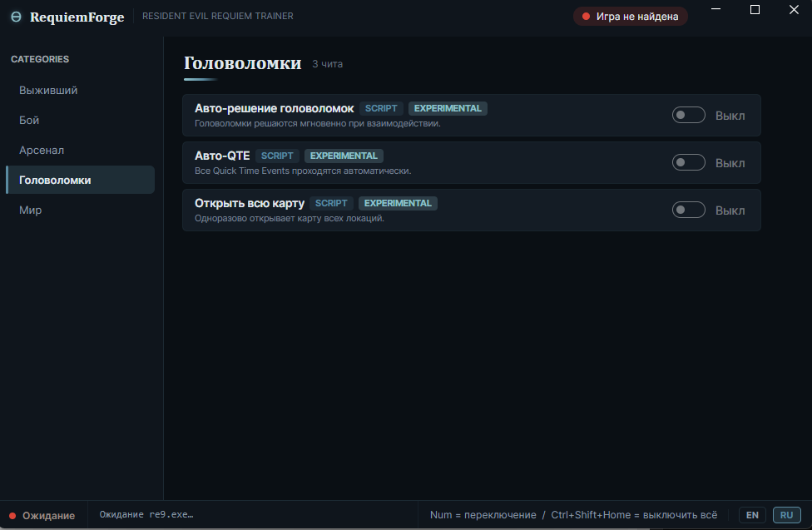Viewport: 812px width, 530px height.
Task: Select the Головоломки category
Action: click(x=80, y=180)
